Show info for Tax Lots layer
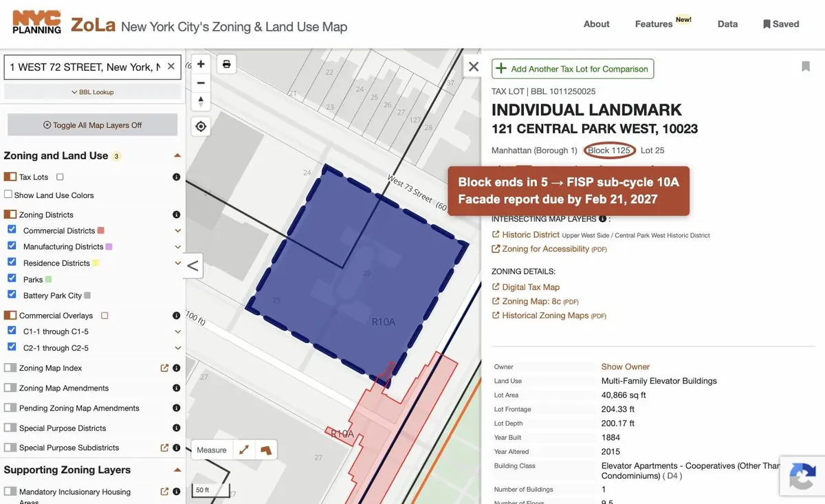825x504 pixels. (176, 177)
